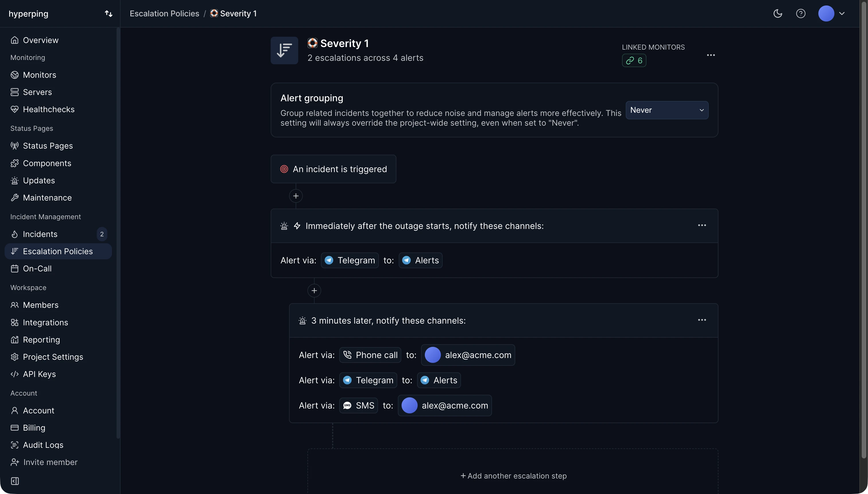Viewport: 868px width, 494px height.
Task: Click the plus between the two escalation steps
Action: click(x=314, y=290)
